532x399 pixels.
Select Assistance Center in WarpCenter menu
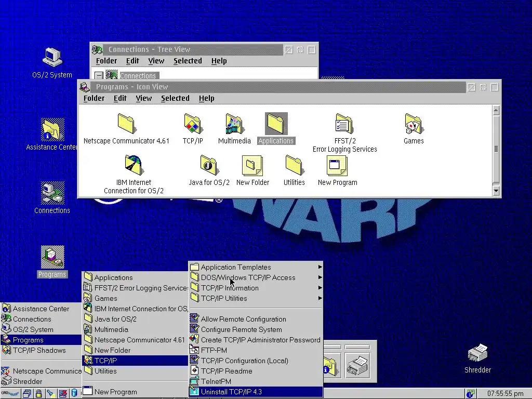pyautogui.click(x=41, y=309)
